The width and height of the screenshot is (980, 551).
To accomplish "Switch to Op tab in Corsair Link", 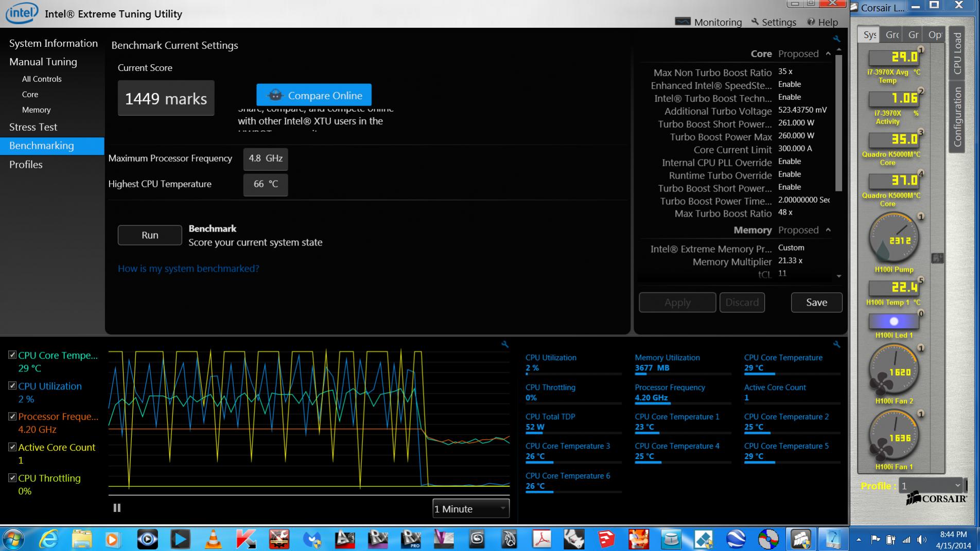I will coord(935,34).
